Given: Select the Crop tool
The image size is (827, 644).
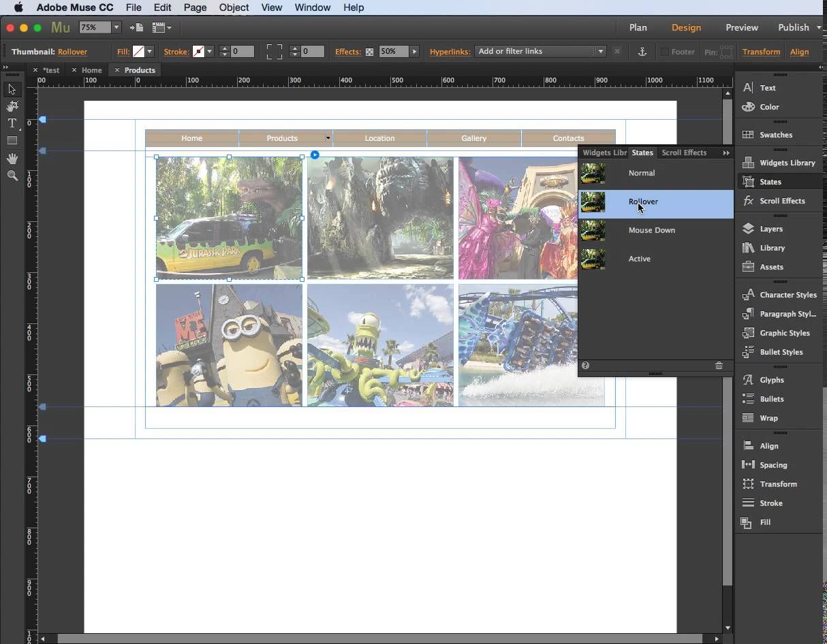Looking at the screenshot, I should tap(12, 106).
